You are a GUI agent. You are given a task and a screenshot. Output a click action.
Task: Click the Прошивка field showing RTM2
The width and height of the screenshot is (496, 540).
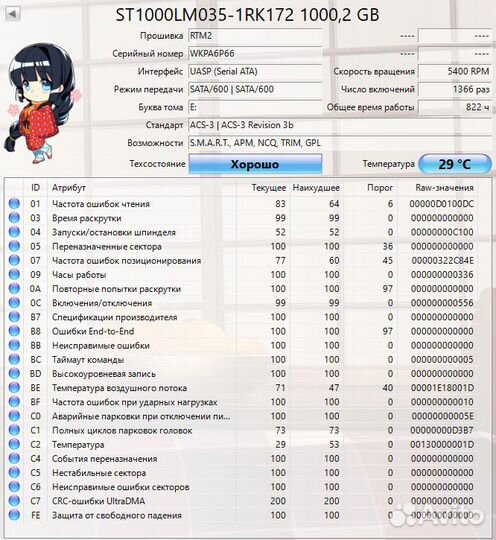(255, 36)
